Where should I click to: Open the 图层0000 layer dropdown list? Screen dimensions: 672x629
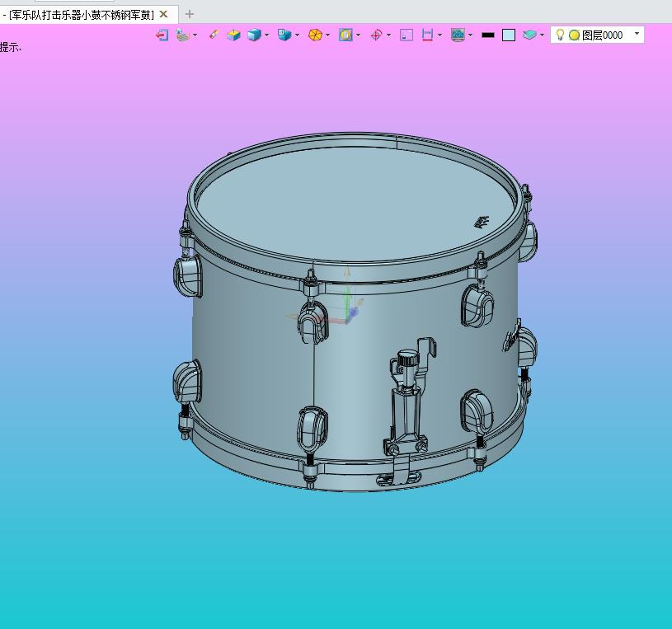[x=637, y=34]
